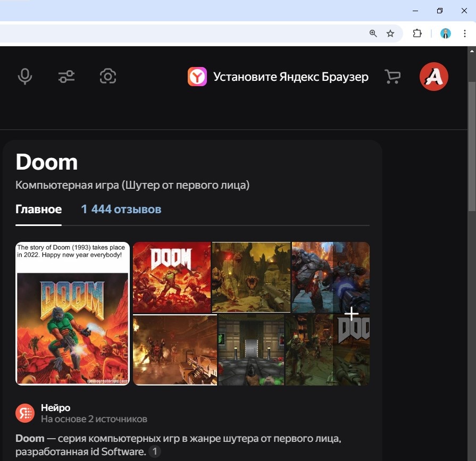Open source reference number 1
The height and width of the screenshot is (461, 476).
click(155, 451)
